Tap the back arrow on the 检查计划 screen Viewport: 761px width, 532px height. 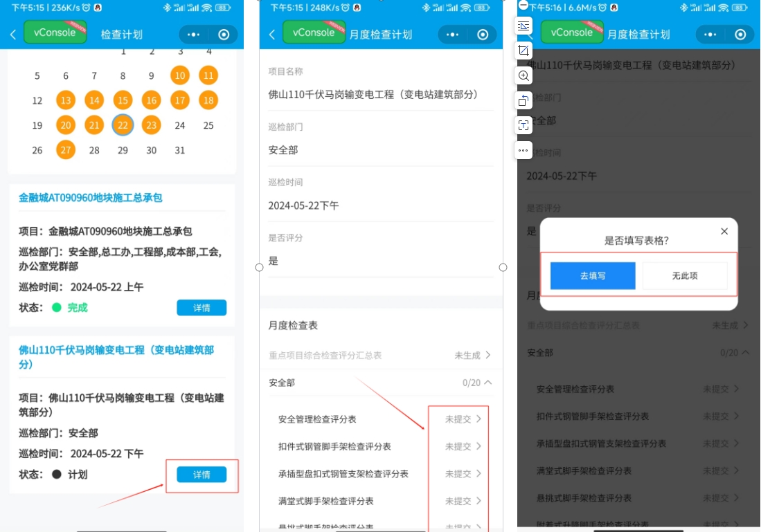point(13,35)
